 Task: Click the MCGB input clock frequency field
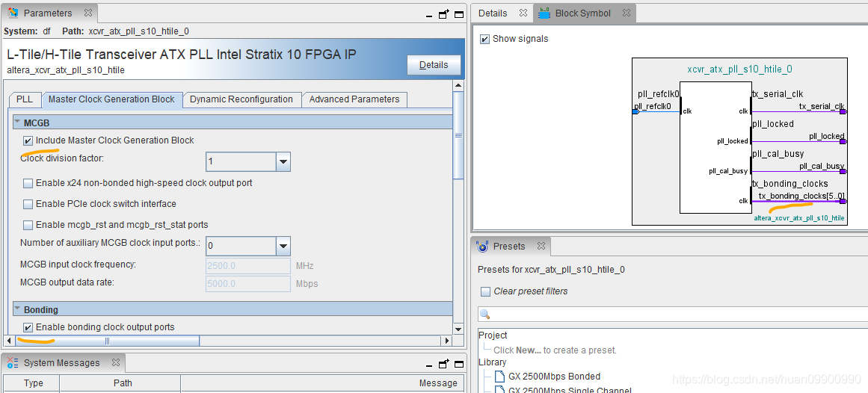click(248, 266)
